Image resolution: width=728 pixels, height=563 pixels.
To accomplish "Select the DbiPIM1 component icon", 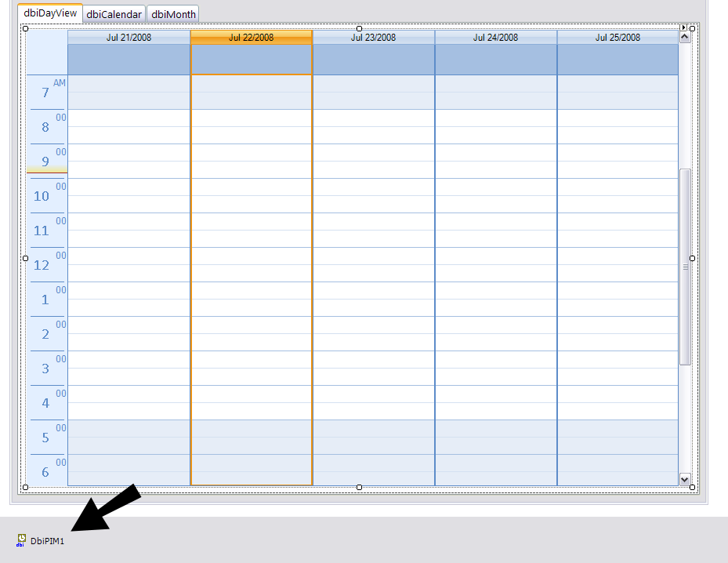I will pos(21,540).
